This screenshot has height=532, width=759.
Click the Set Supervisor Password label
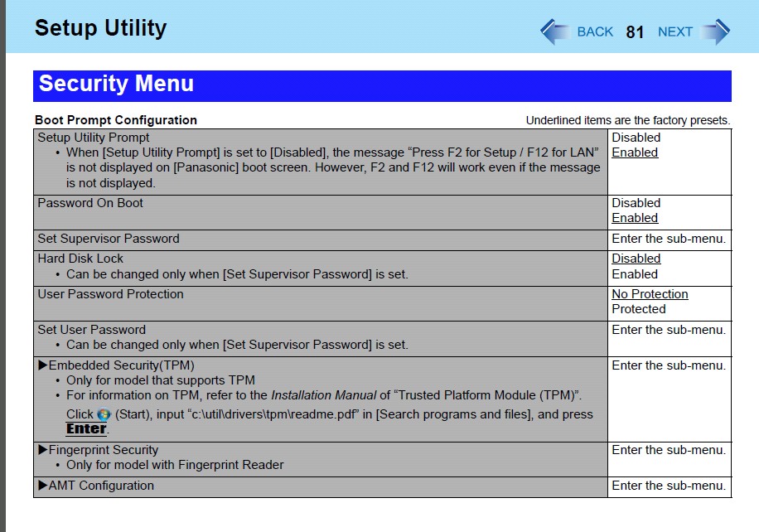(x=109, y=239)
